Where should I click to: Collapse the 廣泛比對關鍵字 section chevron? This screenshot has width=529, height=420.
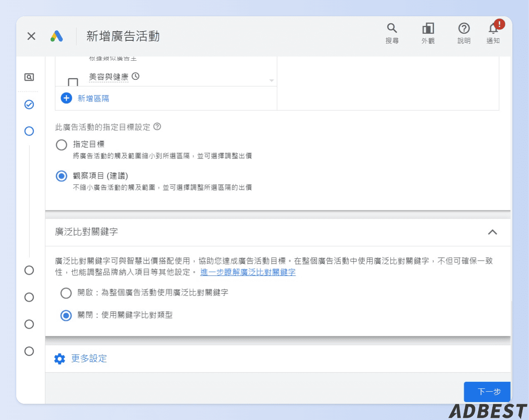(493, 233)
